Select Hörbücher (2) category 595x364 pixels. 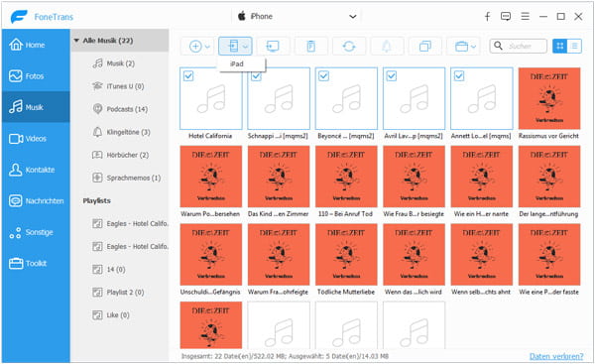coord(120,155)
